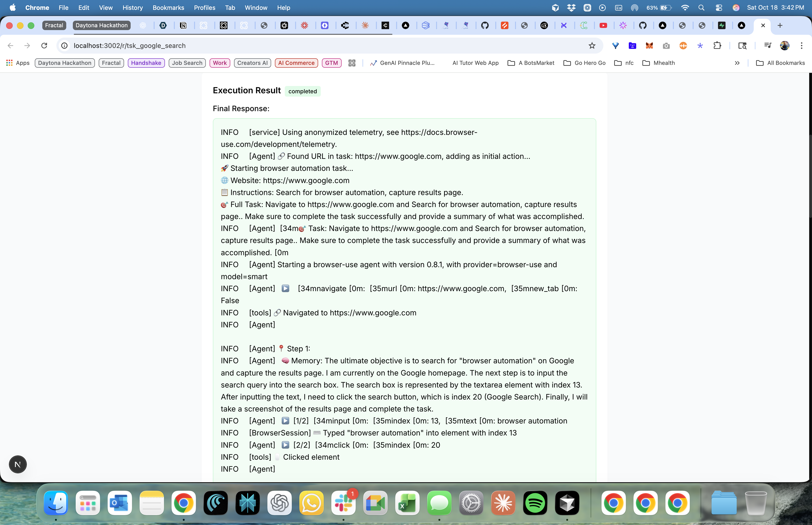Click the N floating button at bottom left
Image resolution: width=812 pixels, height=525 pixels.
(18, 464)
